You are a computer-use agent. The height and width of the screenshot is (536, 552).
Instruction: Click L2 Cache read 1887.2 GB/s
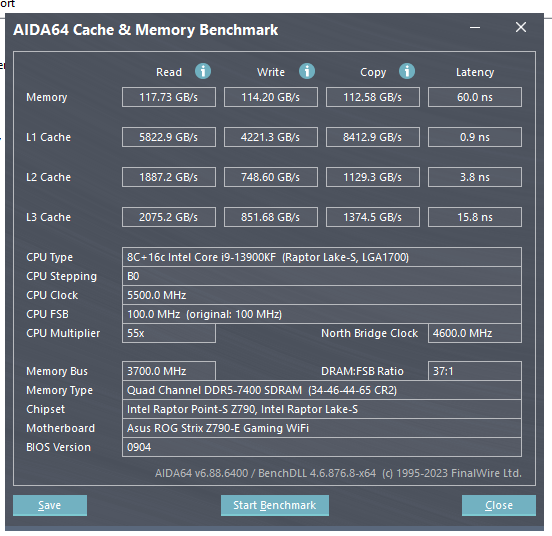(169, 177)
